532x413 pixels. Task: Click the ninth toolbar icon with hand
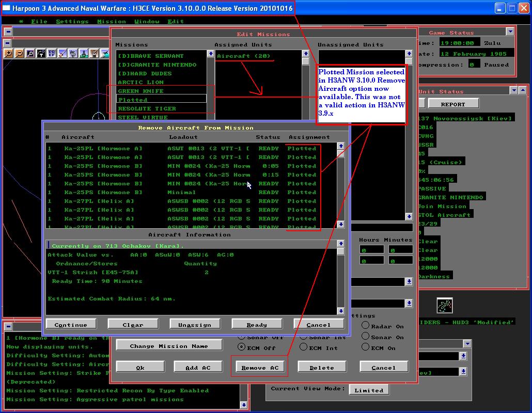95,53
